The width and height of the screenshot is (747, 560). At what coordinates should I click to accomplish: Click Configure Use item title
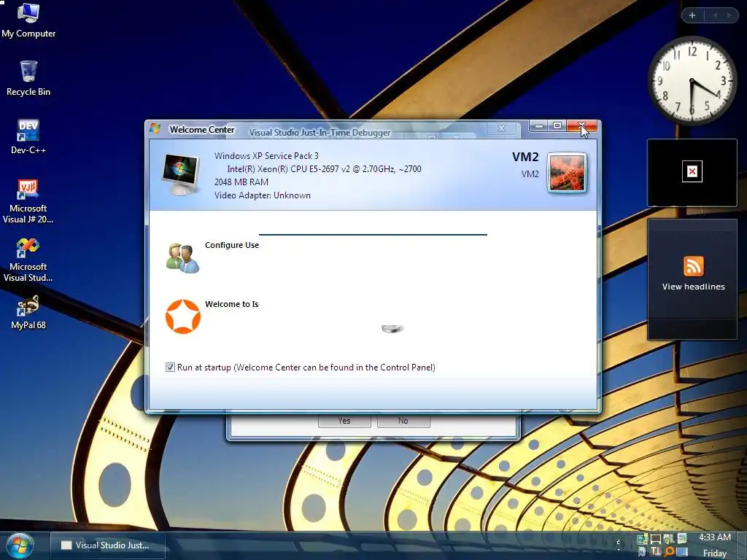[232, 245]
